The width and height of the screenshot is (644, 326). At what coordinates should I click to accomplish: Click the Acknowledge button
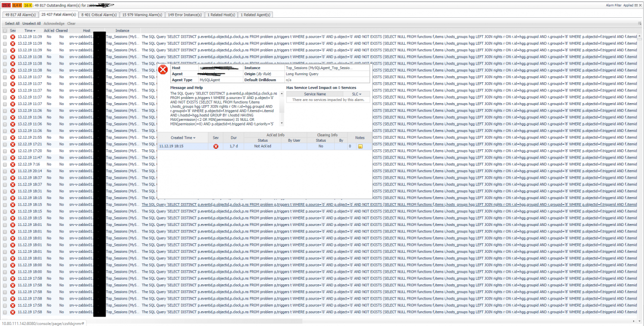pyautogui.click(x=54, y=23)
